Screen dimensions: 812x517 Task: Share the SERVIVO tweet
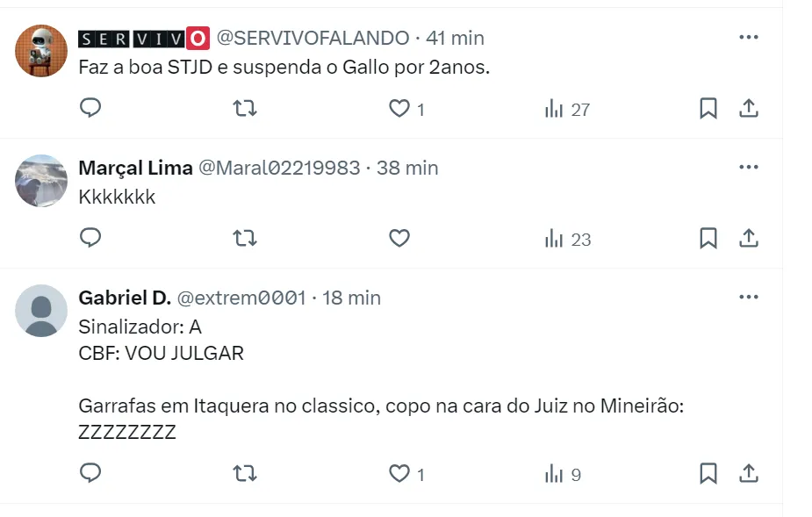tap(748, 108)
